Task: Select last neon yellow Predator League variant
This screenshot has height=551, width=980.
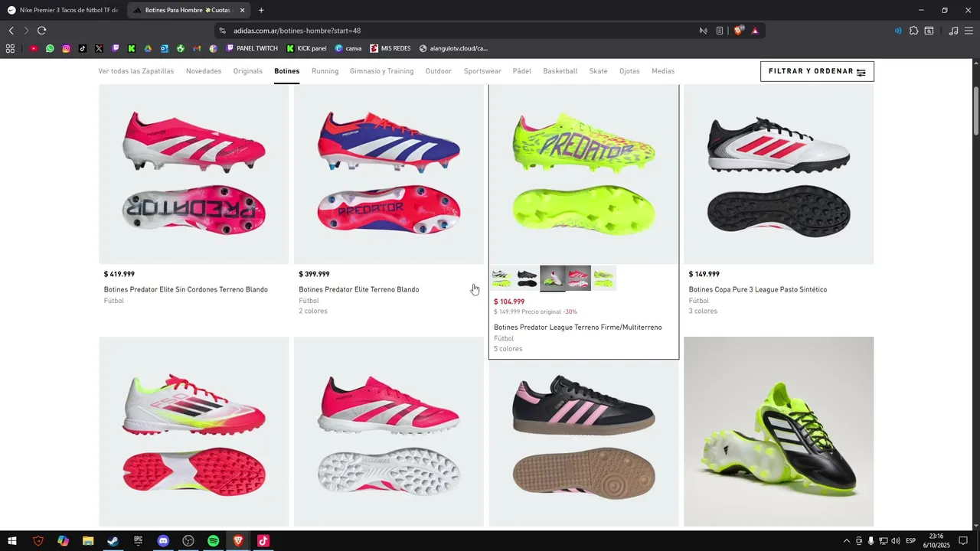Action: [603, 278]
